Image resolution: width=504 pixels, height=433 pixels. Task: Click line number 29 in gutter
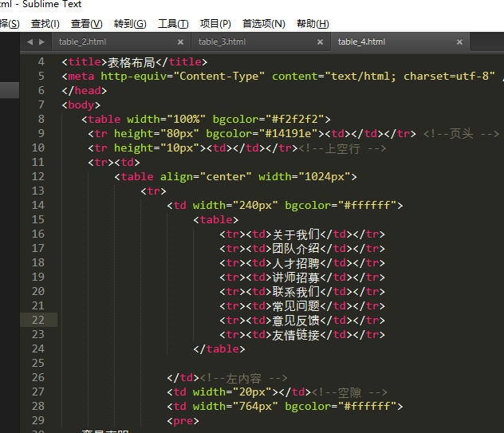(38, 420)
